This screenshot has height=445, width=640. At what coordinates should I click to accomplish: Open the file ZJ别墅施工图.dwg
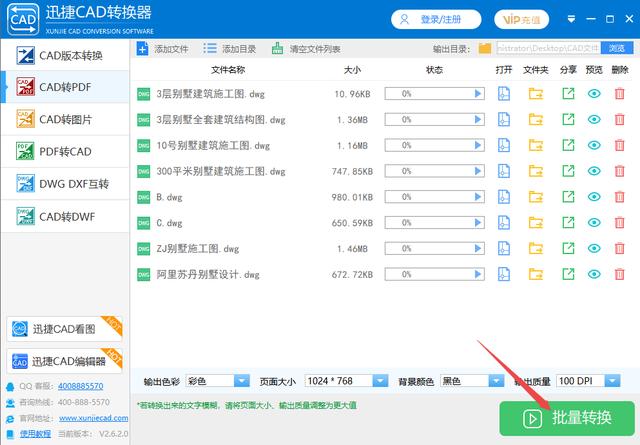click(504, 248)
